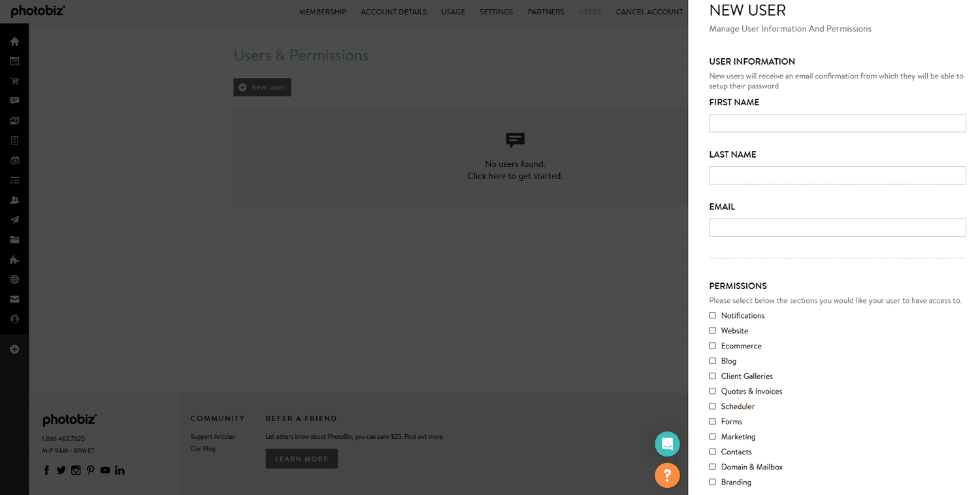
Task: Toggle Quotes & Invoices permission checkbox
Action: pos(712,391)
